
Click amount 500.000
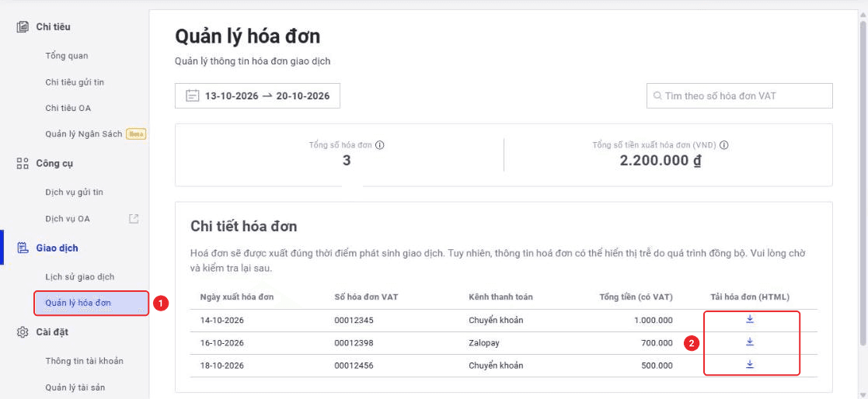click(x=657, y=366)
